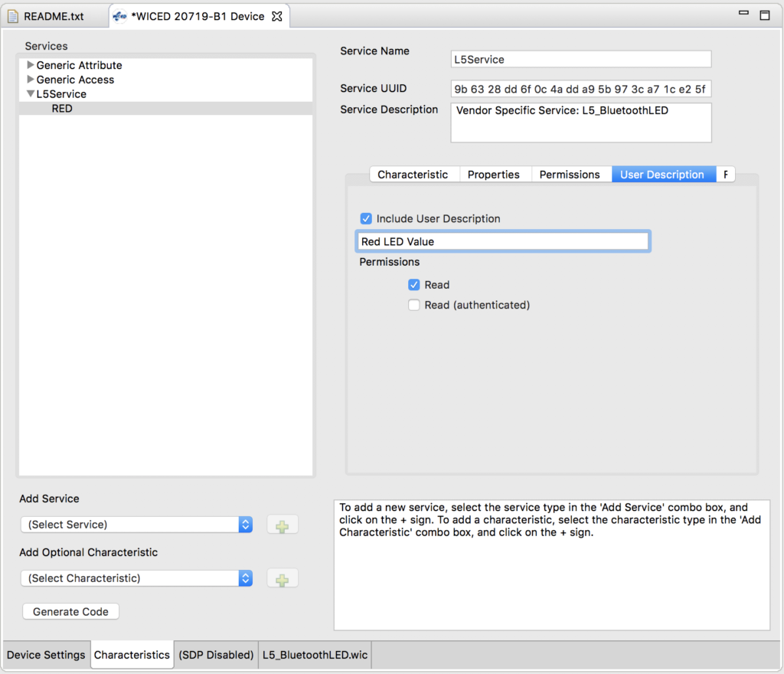
Task: Collapse the L5Service tree node
Action: 31,94
